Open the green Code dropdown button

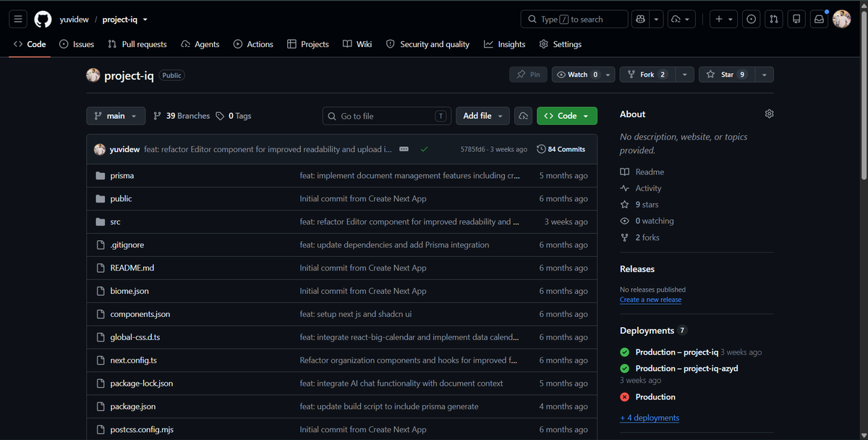(x=567, y=116)
